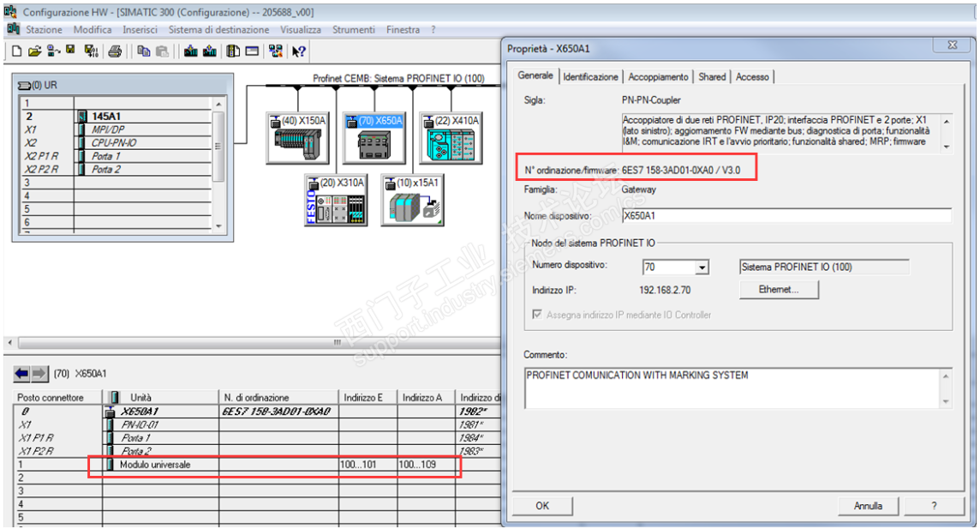980x529 pixels.
Task: Switch to the Identificazione tab
Action: [590, 77]
